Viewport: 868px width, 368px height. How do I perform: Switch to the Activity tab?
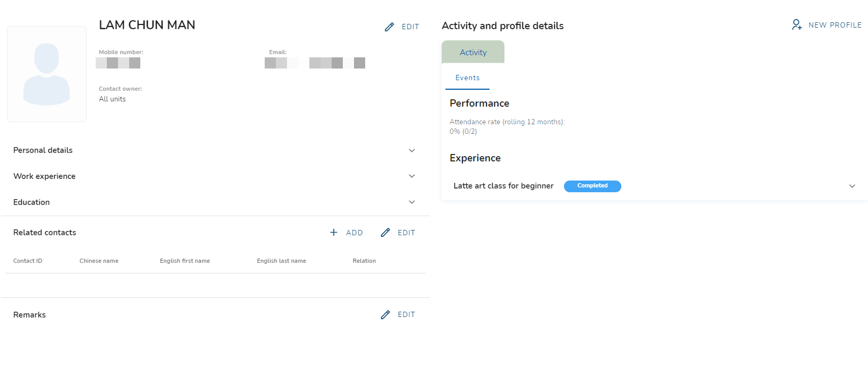(x=473, y=53)
